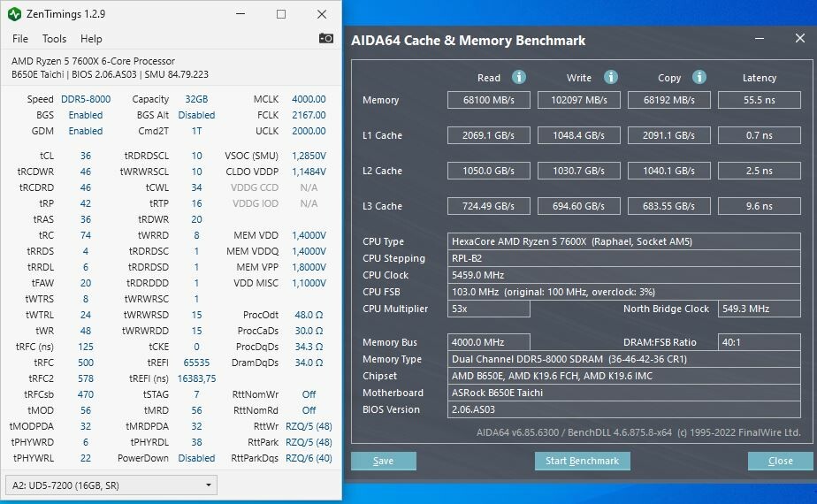Click the CPU Stepping field RPL-B2
The height and width of the screenshot is (504, 817).
(x=623, y=258)
